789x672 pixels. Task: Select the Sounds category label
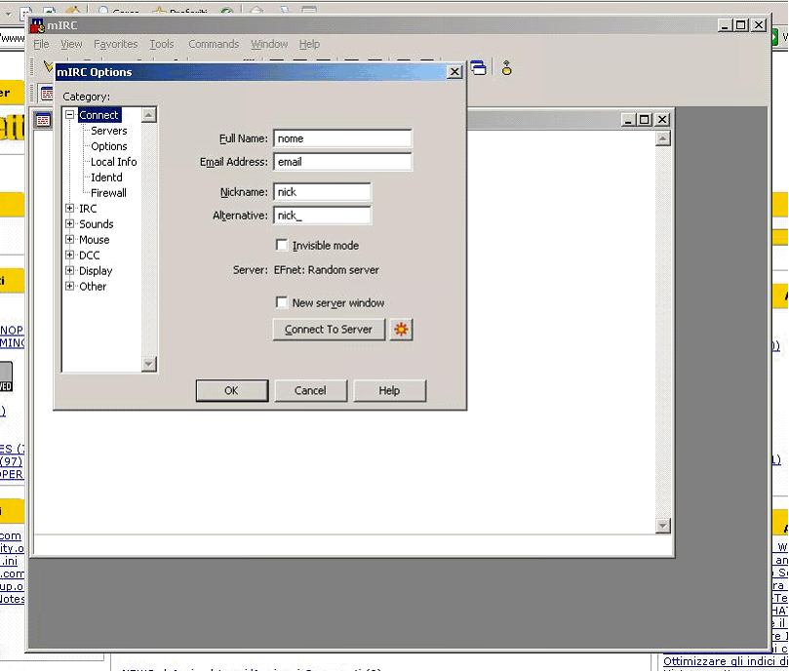(97, 224)
